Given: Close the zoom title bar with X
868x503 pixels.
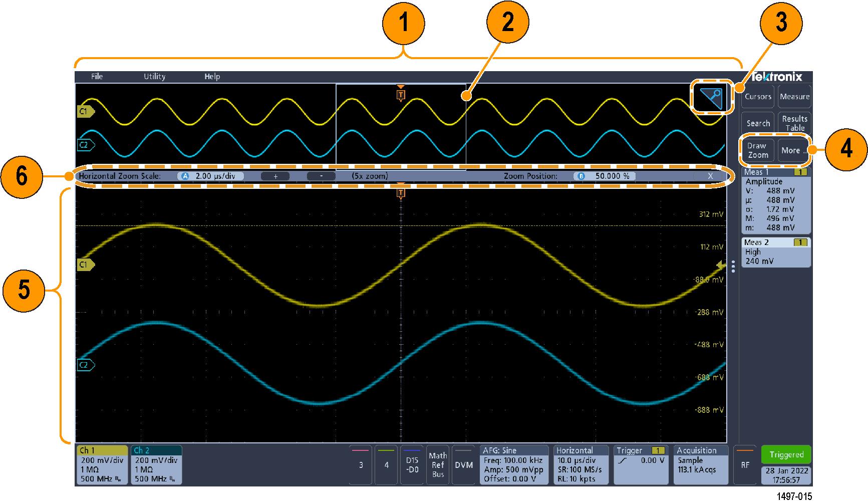Looking at the screenshot, I should [x=710, y=176].
